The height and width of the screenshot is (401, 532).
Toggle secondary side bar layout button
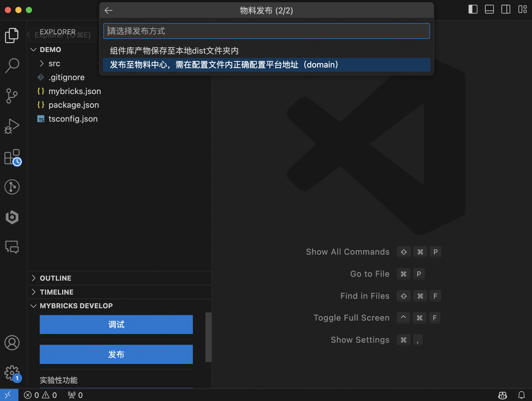pos(505,9)
